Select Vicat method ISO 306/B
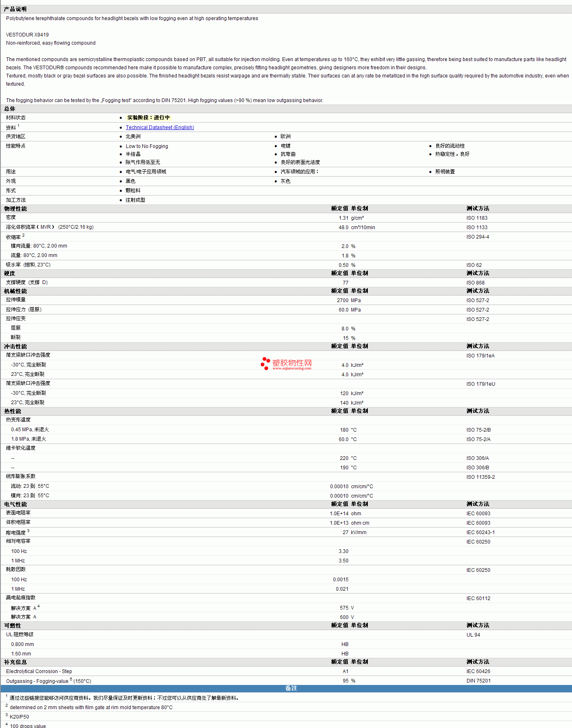The image size is (572, 728). pyautogui.click(x=478, y=468)
